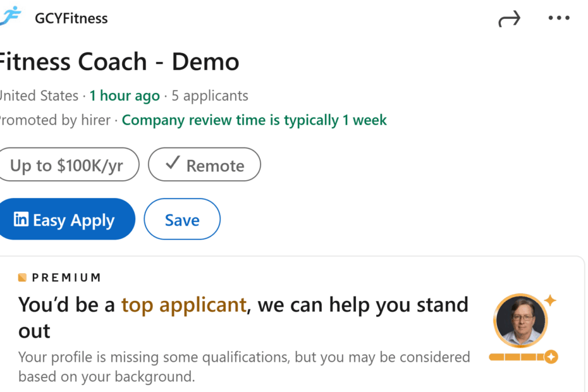
Task: Click 'Company review time is typically 1 week'
Action: pyautogui.click(x=254, y=120)
